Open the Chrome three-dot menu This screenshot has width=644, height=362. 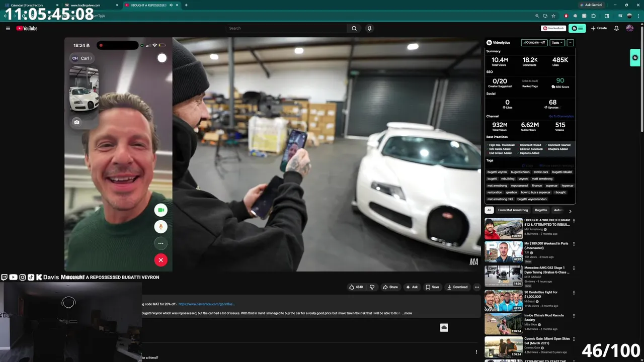(x=638, y=16)
